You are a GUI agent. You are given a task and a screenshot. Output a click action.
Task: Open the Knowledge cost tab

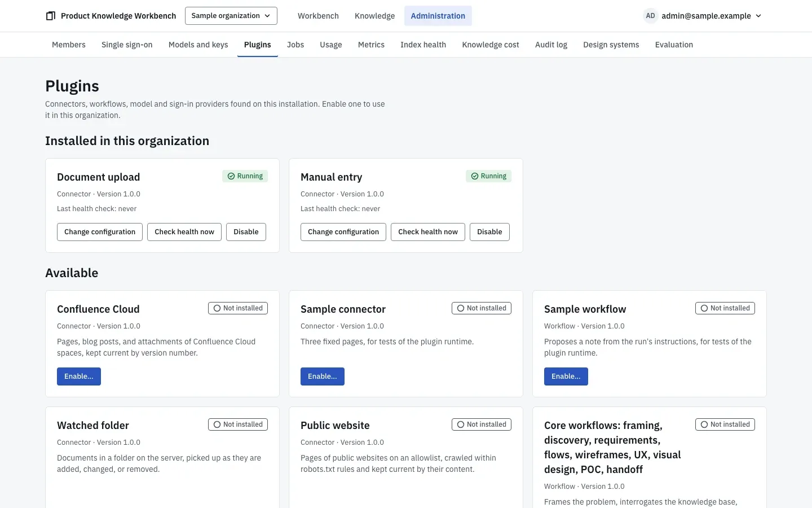pyautogui.click(x=491, y=45)
